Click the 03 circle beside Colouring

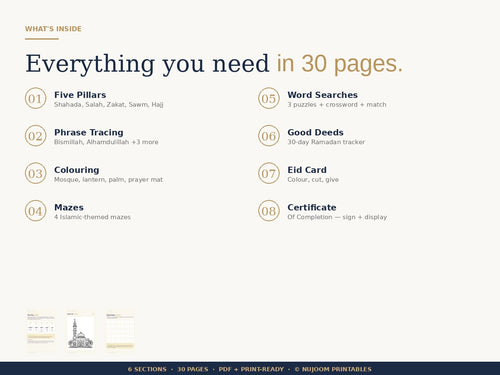click(x=35, y=173)
